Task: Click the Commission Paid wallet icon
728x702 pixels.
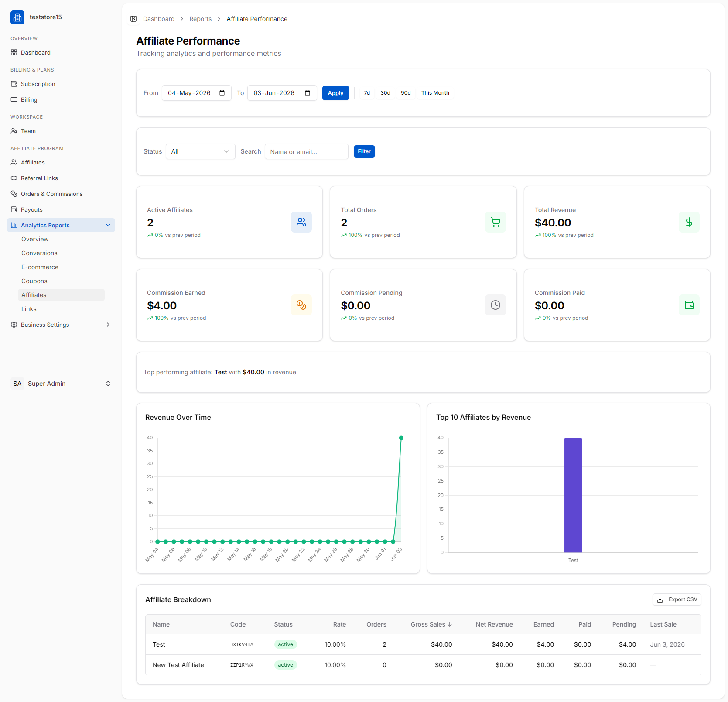Action: [x=689, y=305]
